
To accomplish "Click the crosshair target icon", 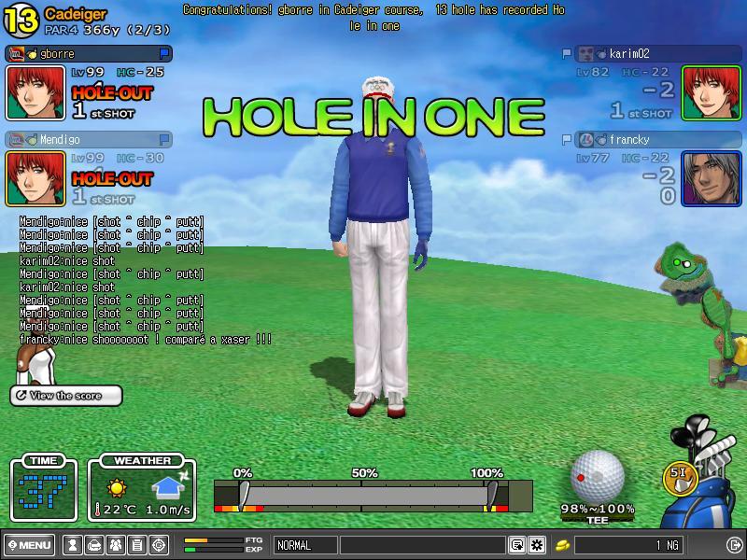I will [159, 545].
